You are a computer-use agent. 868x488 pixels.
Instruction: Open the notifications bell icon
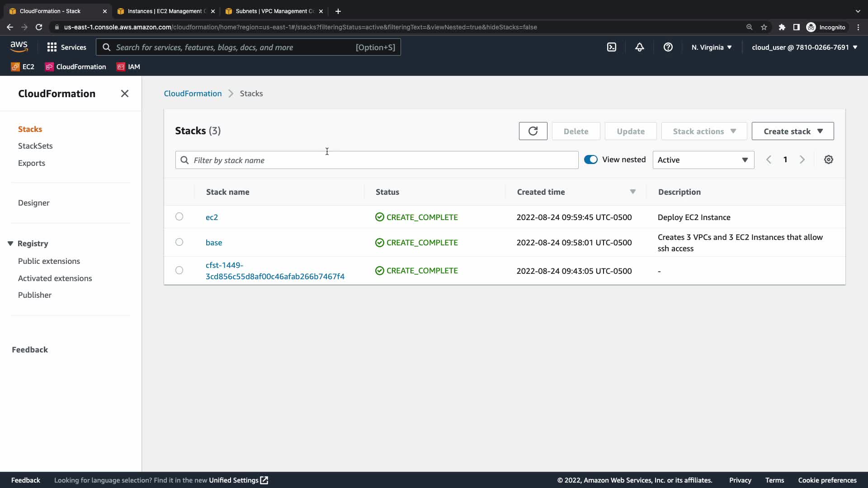[x=639, y=47]
